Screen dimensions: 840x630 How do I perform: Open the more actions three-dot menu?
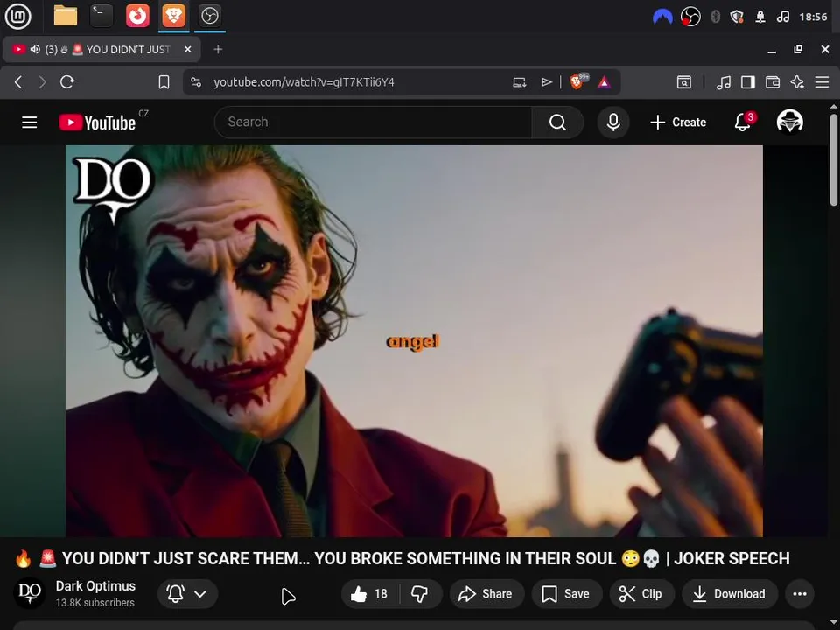[x=800, y=593]
